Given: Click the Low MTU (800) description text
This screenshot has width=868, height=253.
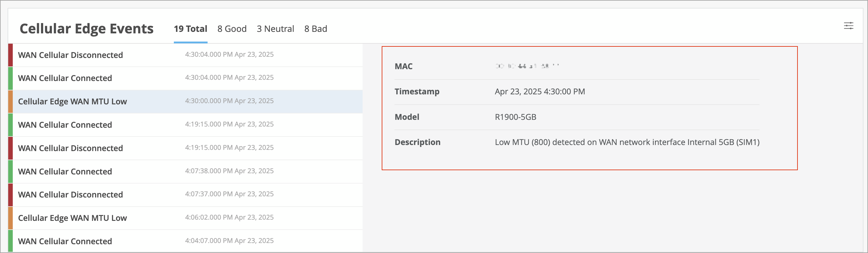Looking at the screenshot, I should (627, 142).
